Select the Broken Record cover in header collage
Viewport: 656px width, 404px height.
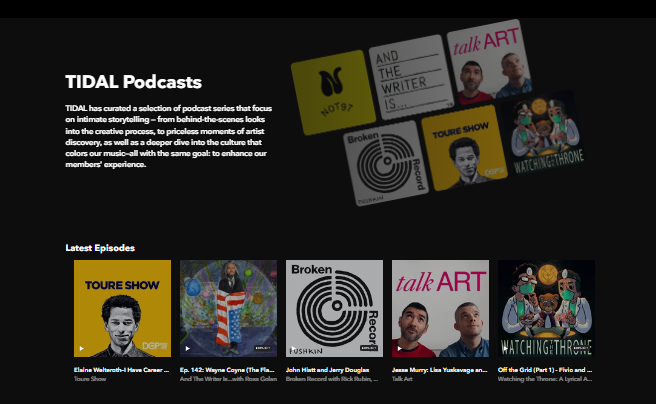click(385, 163)
